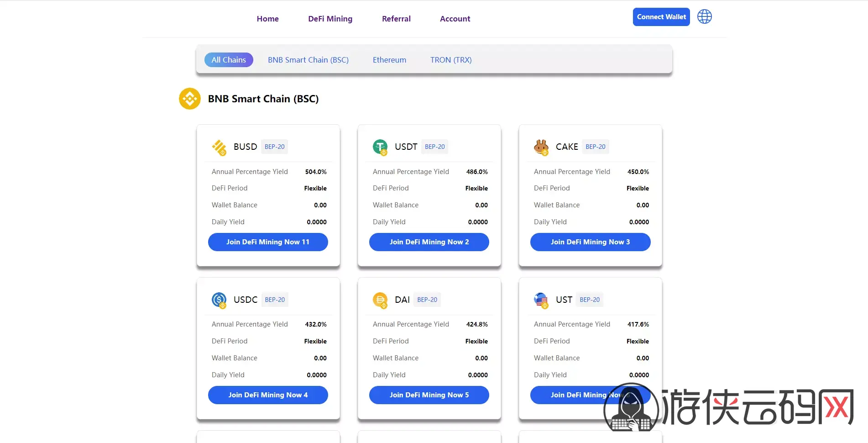The image size is (868, 443).
Task: Click the DAI token name
Action: click(402, 300)
